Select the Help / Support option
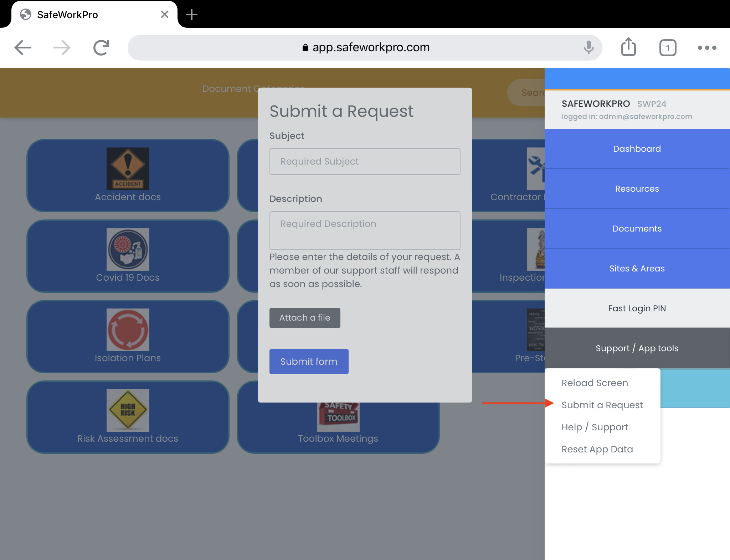 [x=594, y=426]
